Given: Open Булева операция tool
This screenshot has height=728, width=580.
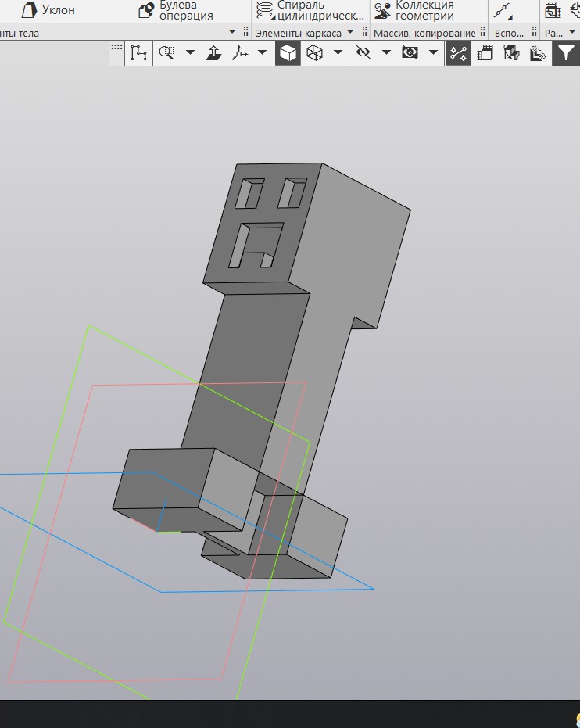Looking at the screenshot, I should [177, 9].
